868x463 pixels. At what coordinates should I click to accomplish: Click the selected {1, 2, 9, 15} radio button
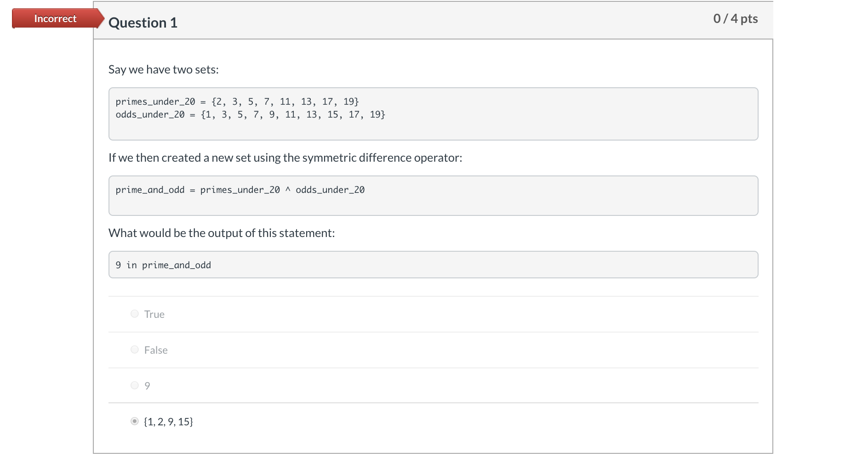135,421
